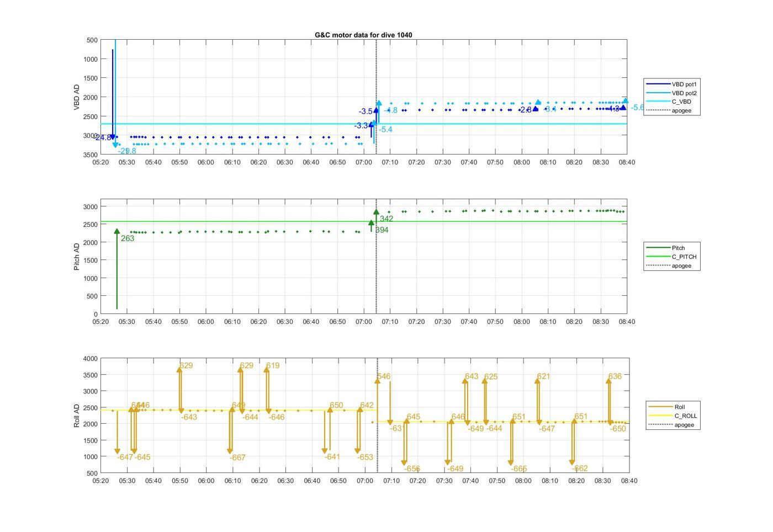Screen dimensions: 773x532
Task: Click the '-656' roll move label
Action: pyautogui.click(x=412, y=469)
